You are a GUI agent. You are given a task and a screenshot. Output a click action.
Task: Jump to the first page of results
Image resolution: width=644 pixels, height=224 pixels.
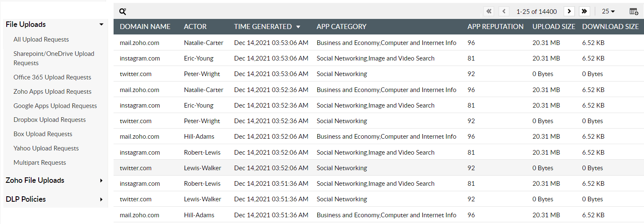[x=489, y=11]
